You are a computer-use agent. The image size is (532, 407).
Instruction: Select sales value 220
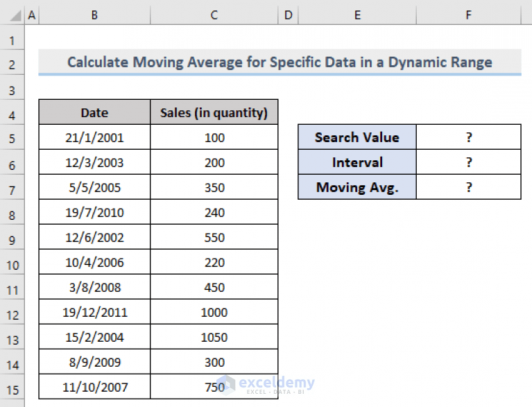[x=214, y=262]
